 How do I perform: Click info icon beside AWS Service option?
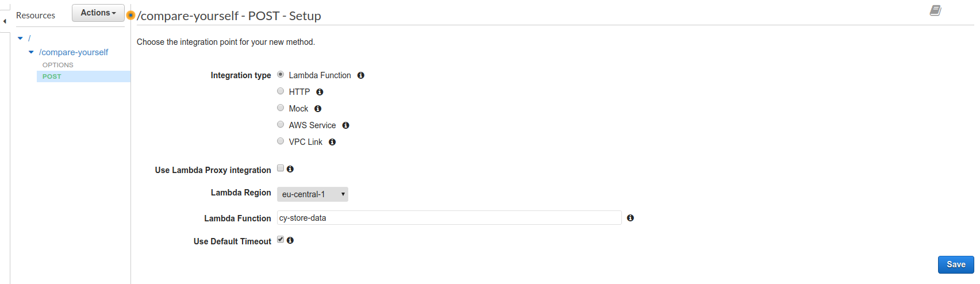[x=345, y=125]
